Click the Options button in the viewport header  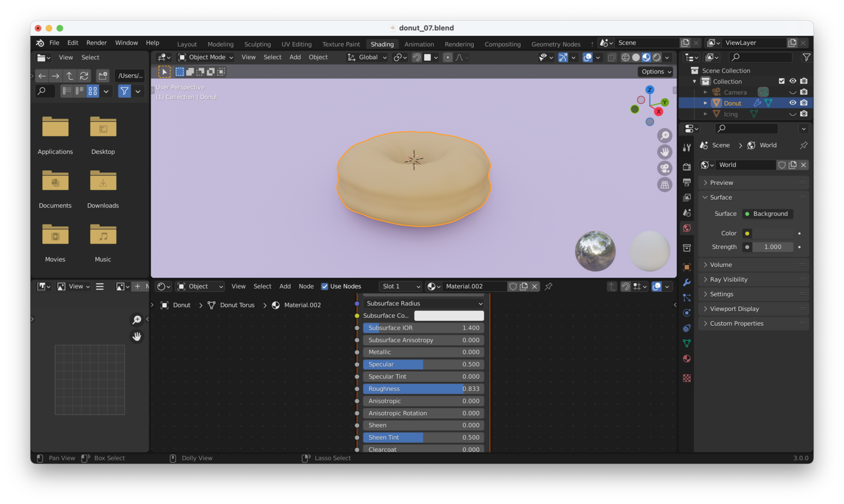click(655, 71)
